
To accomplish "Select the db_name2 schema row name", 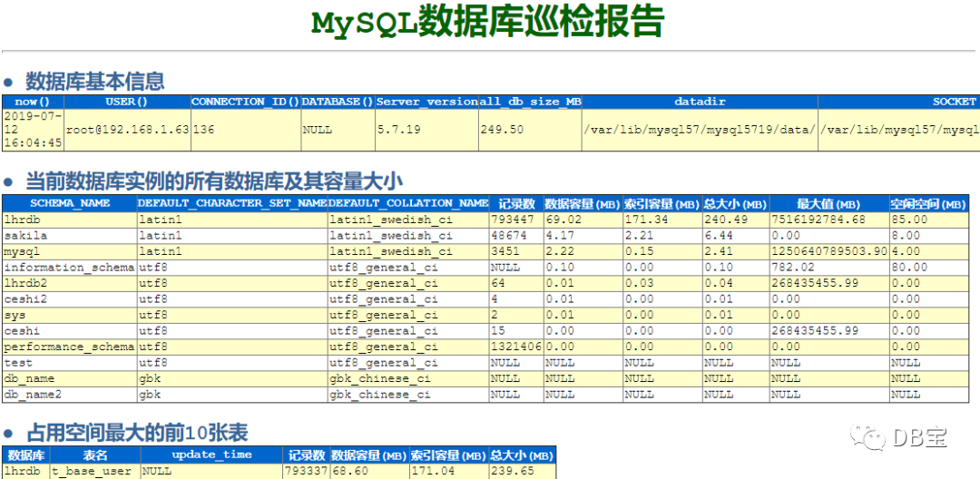I will [x=70, y=394].
